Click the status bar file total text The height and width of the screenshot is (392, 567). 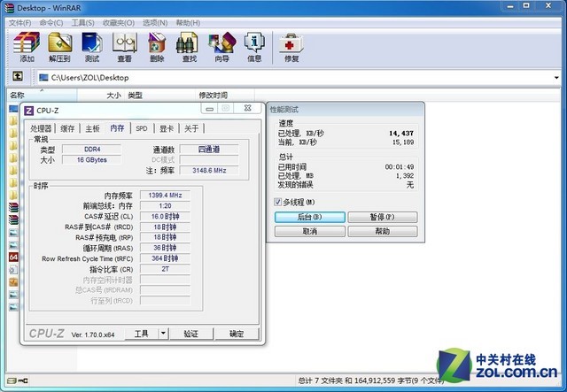(x=370, y=380)
